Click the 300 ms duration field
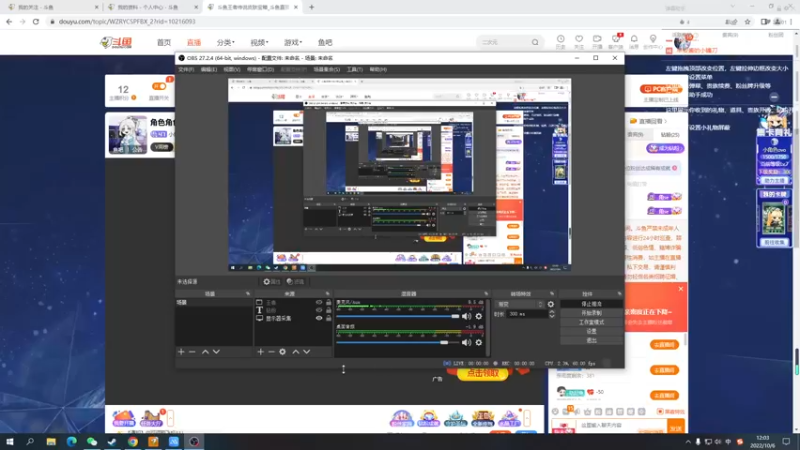 point(528,314)
